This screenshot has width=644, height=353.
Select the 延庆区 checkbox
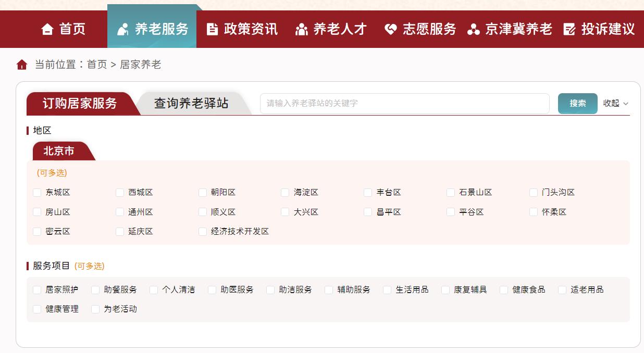(x=120, y=231)
